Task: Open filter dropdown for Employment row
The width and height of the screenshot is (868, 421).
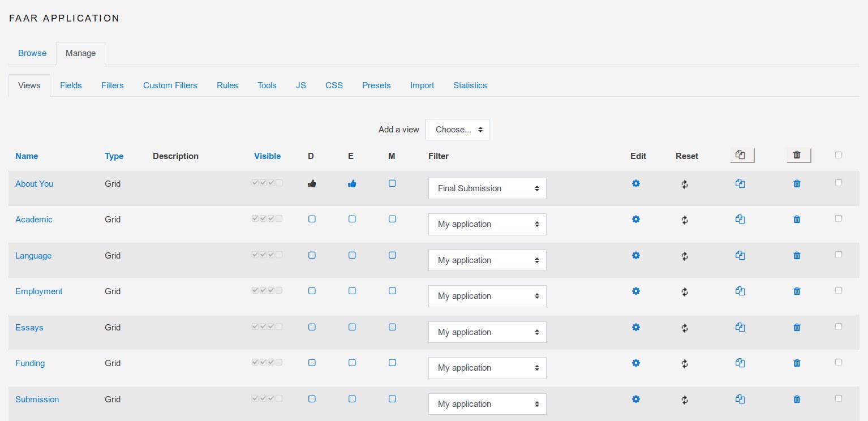Action: click(487, 296)
